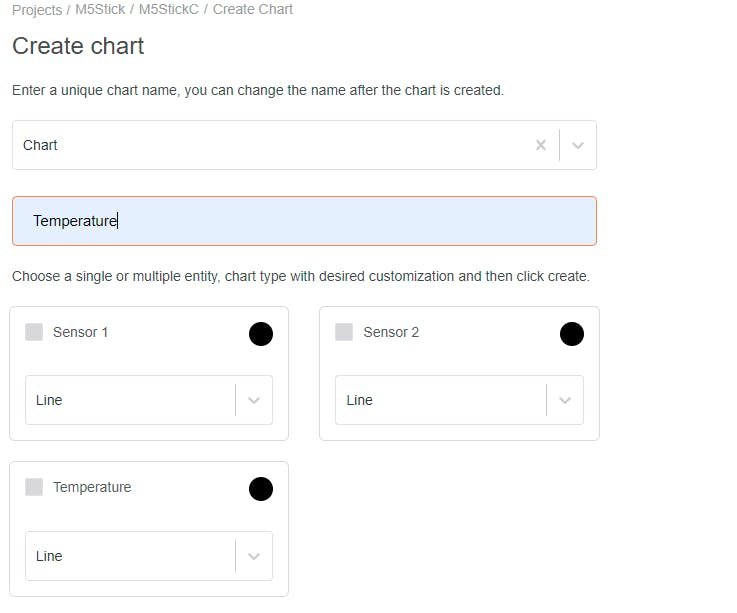Click the chart name input field
Image resolution: width=737 pixels, height=613 pixels.
pyautogui.click(x=304, y=221)
